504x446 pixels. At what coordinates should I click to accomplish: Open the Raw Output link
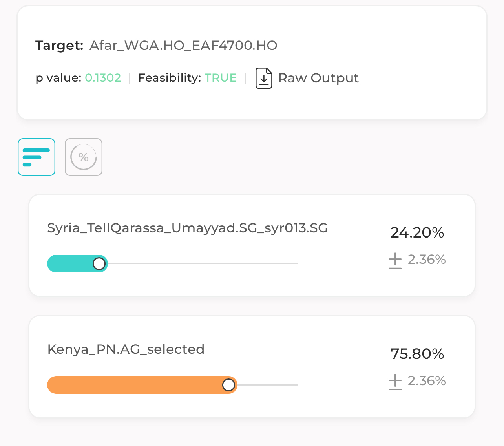[318, 78]
